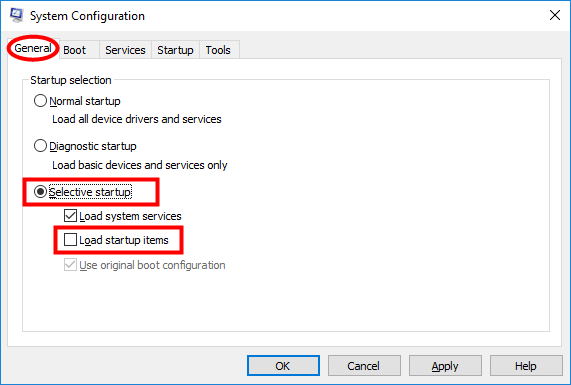Click the System Configuration title text
Image resolution: width=571 pixels, height=385 pixels.
coord(87,16)
